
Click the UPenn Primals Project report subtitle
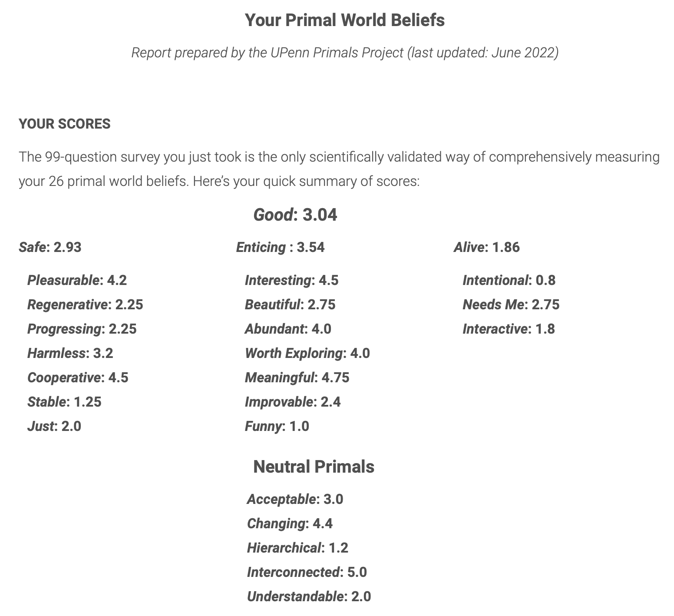tap(344, 53)
